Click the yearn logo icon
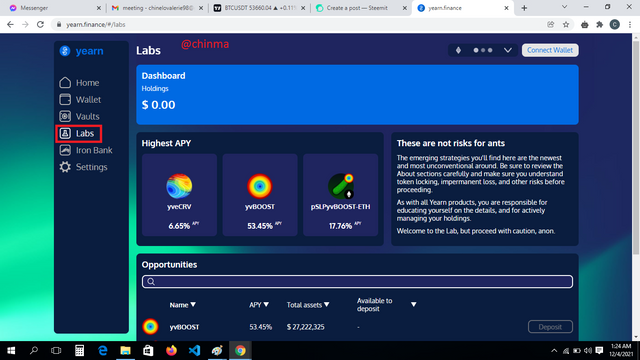Screen dimensions: 640x360 click(65, 51)
